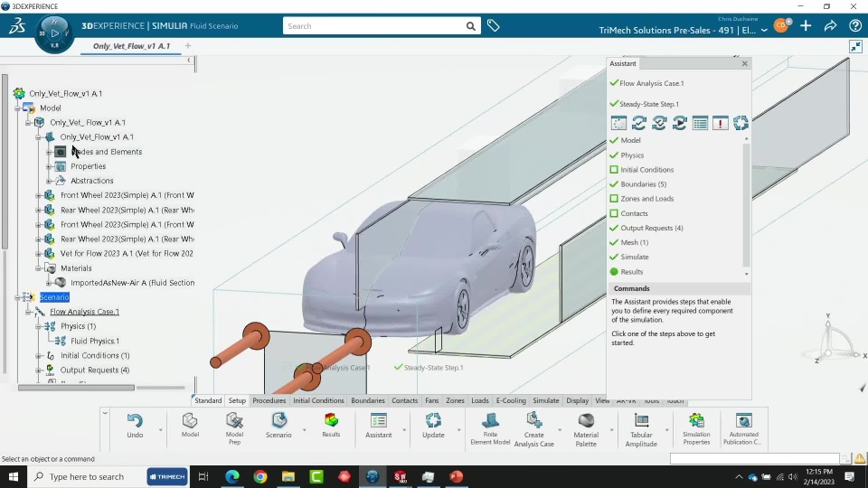Click the red exclamation diagnostics icon in Assistant
The image size is (868, 488).
point(721,123)
